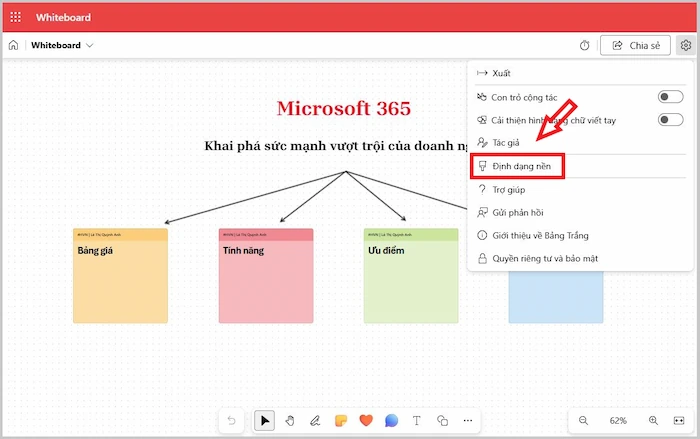The width and height of the screenshot is (700, 439).
Task: Click the Khai phá sức mạnh subtitle text
Action: 335,146
